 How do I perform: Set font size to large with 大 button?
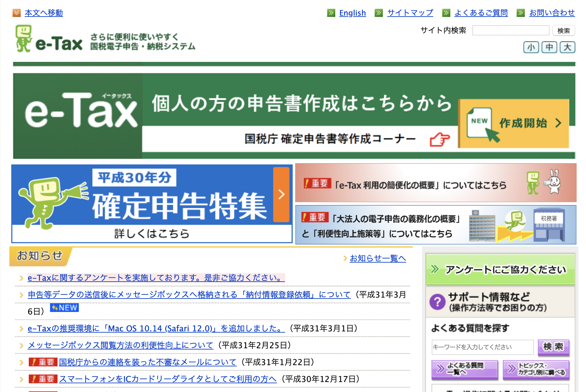(568, 47)
